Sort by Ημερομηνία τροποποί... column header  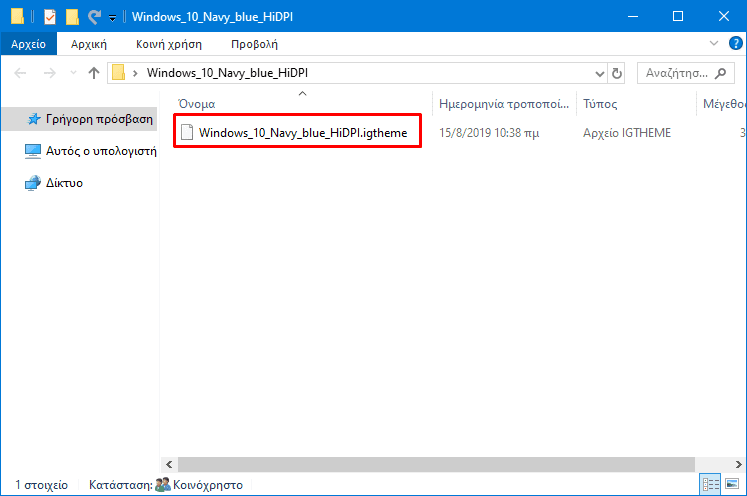(505, 103)
